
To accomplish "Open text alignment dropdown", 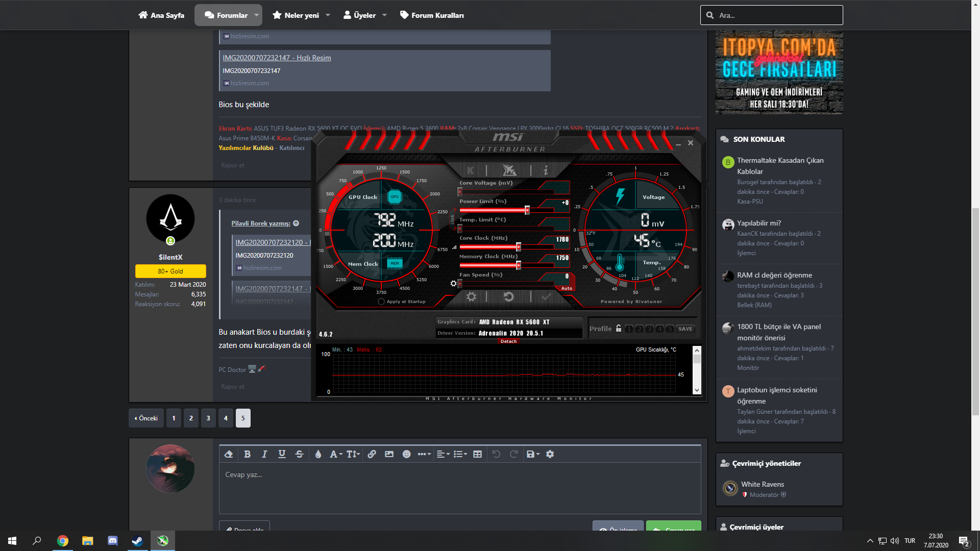I will (443, 454).
